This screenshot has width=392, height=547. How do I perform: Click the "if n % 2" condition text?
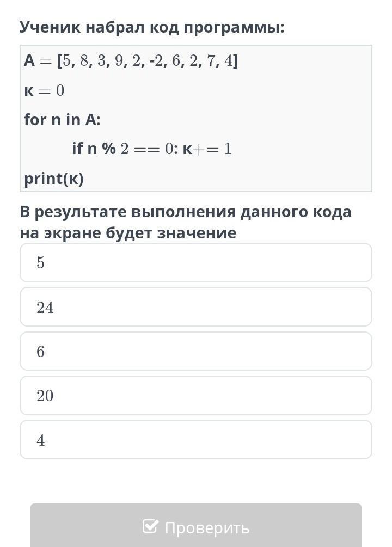pos(100,149)
